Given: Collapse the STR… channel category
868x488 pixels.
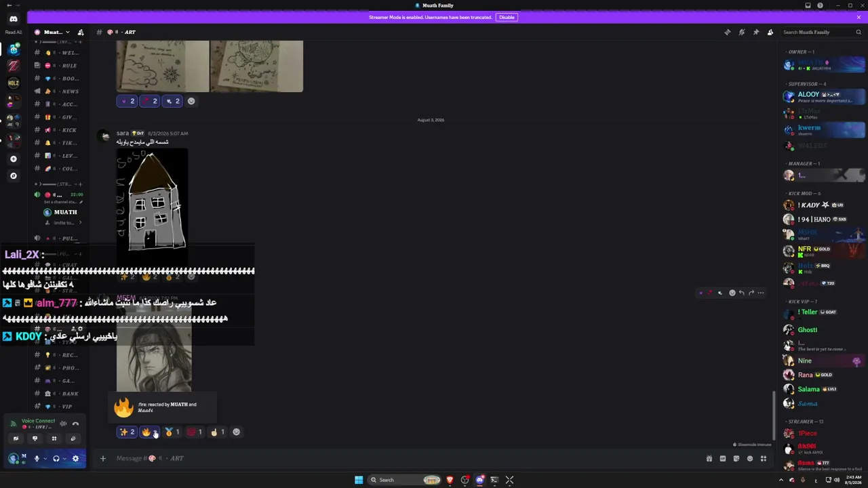Looking at the screenshot, I should point(58,184).
